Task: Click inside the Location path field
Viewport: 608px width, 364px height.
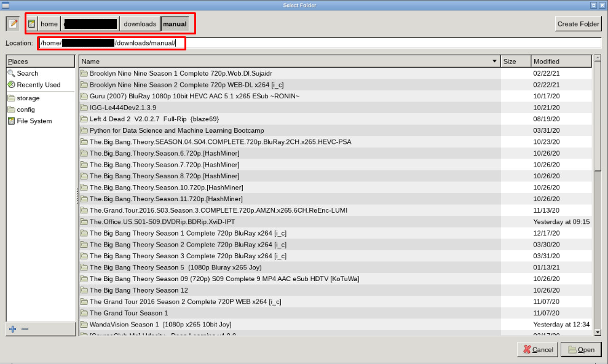Action: (246, 43)
